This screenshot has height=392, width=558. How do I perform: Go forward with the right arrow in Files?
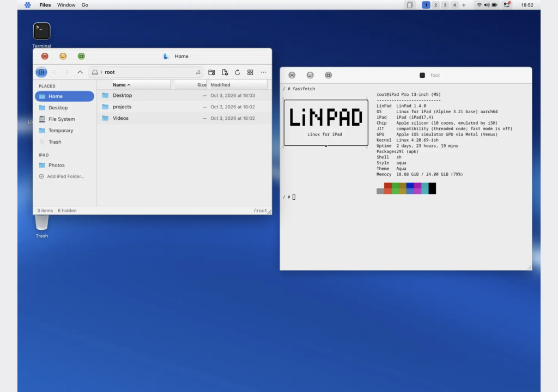(66, 72)
